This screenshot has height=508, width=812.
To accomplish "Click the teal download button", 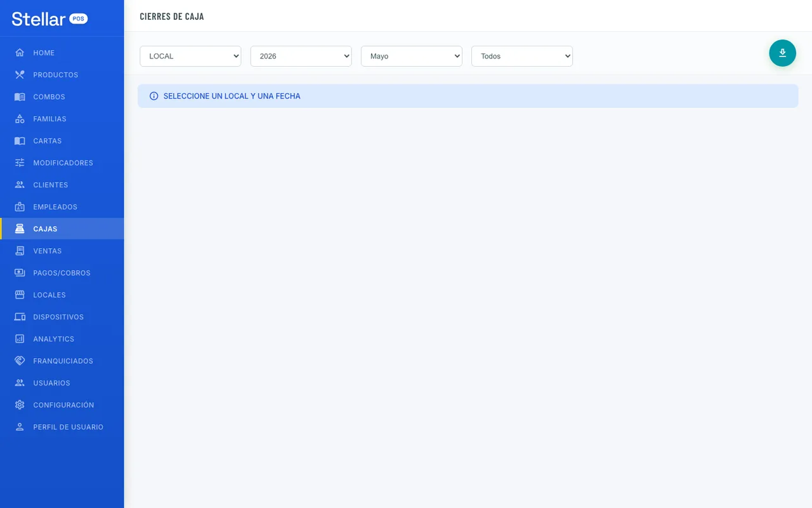I will pos(782,53).
